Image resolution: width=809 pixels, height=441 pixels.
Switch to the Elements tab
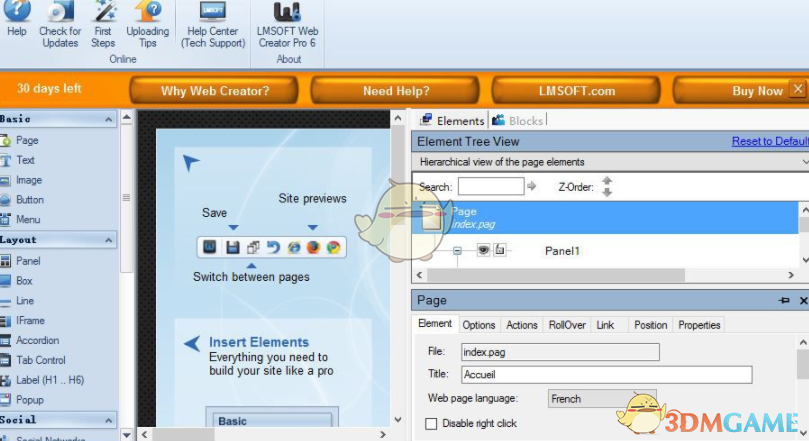tap(452, 121)
